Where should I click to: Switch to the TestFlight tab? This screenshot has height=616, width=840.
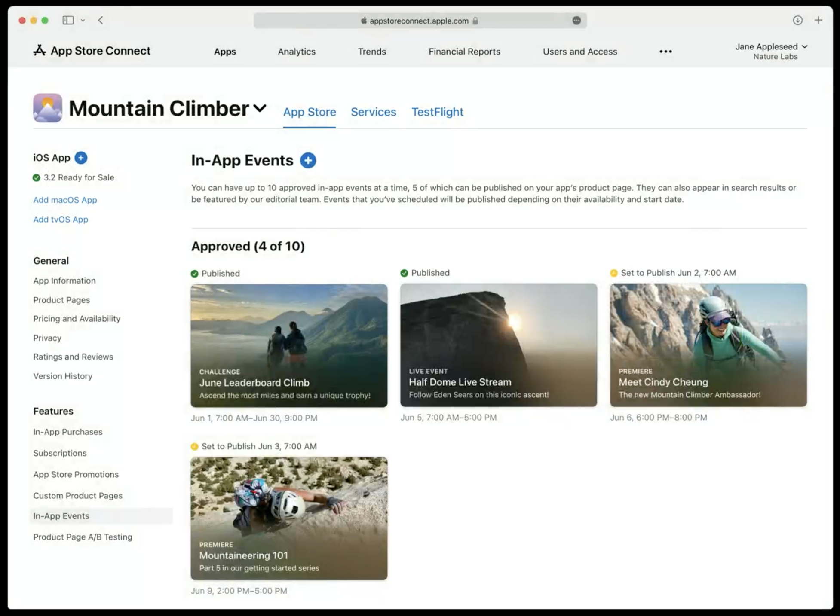tap(437, 112)
